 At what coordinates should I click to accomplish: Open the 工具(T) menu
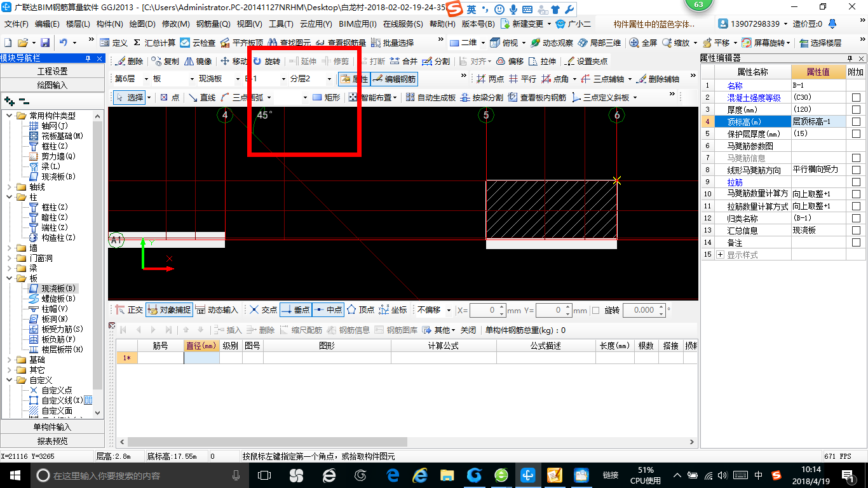point(281,24)
